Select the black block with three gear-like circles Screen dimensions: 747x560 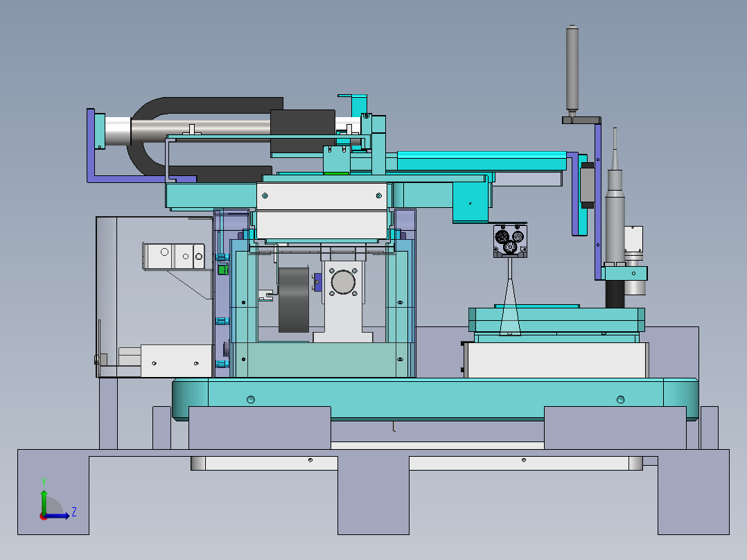(510, 240)
